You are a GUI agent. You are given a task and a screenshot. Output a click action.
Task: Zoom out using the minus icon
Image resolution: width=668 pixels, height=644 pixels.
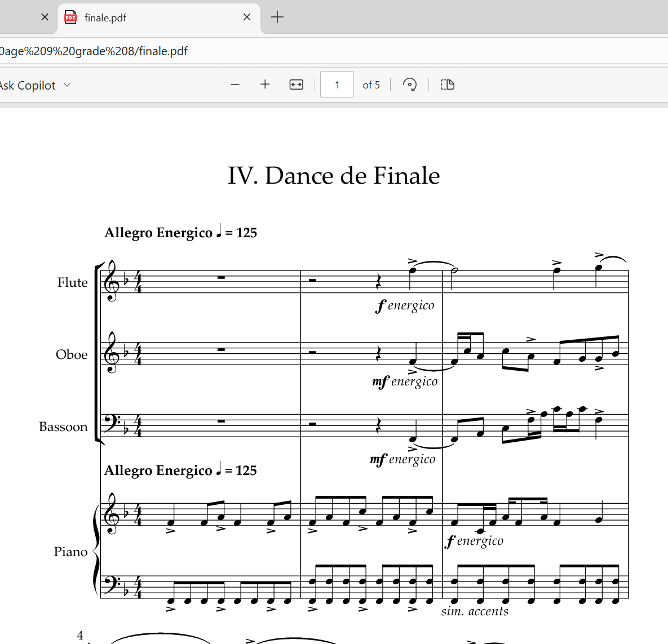pos(235,85)
